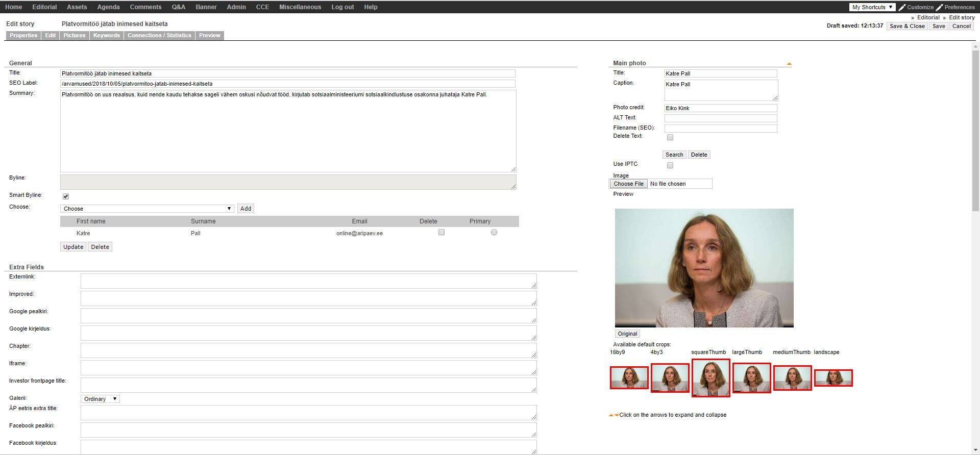The height and width of the screenshot is (455, 980).
Task: Open the Editorial menu
Action: point(44,7)
